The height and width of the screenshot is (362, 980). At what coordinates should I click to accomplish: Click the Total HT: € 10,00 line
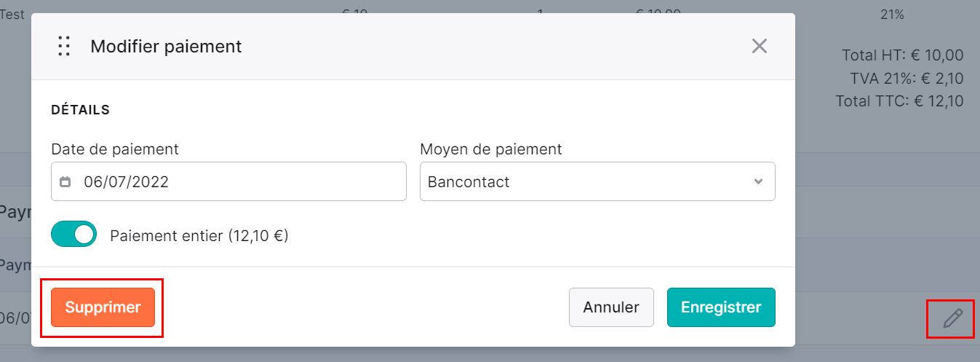pos(902,55)
